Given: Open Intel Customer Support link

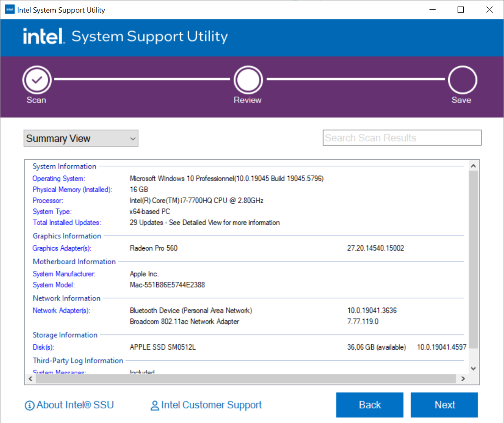Looking at the screenshot, I should coord(211,405).
